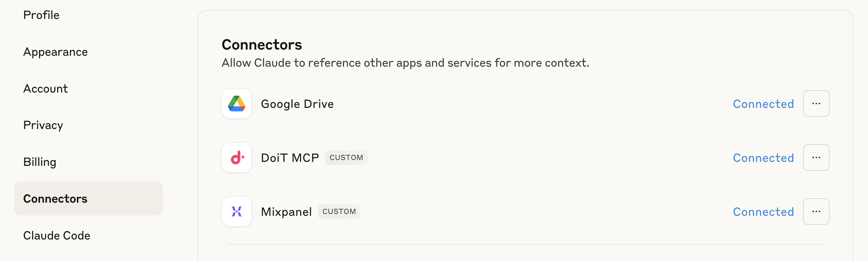Open Google Drive's three-dot options menu
Screen dimensions: 868x261
(816, 104)
